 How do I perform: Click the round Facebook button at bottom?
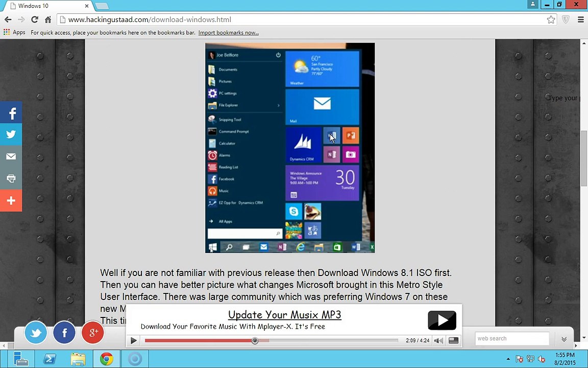pos(64,333)
